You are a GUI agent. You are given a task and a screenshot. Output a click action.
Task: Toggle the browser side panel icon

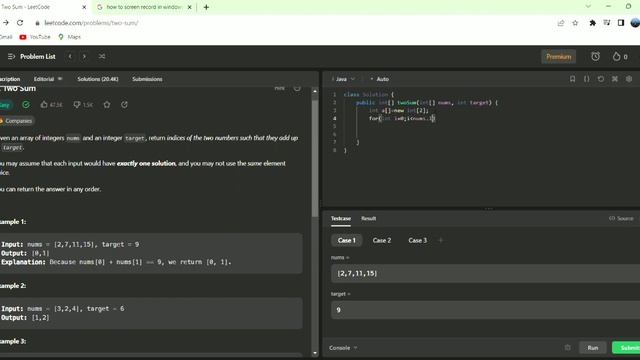pos(621,23)
